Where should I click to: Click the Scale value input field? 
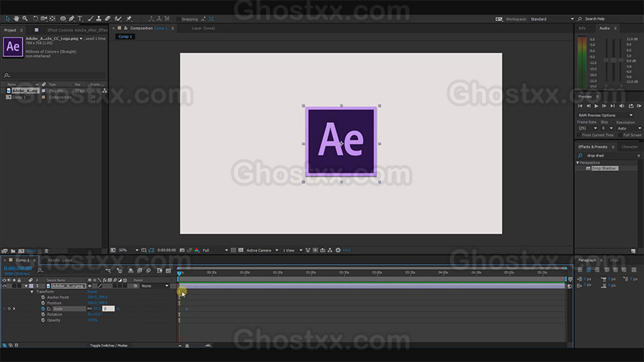pyautogui.click(x=108, y=309)
